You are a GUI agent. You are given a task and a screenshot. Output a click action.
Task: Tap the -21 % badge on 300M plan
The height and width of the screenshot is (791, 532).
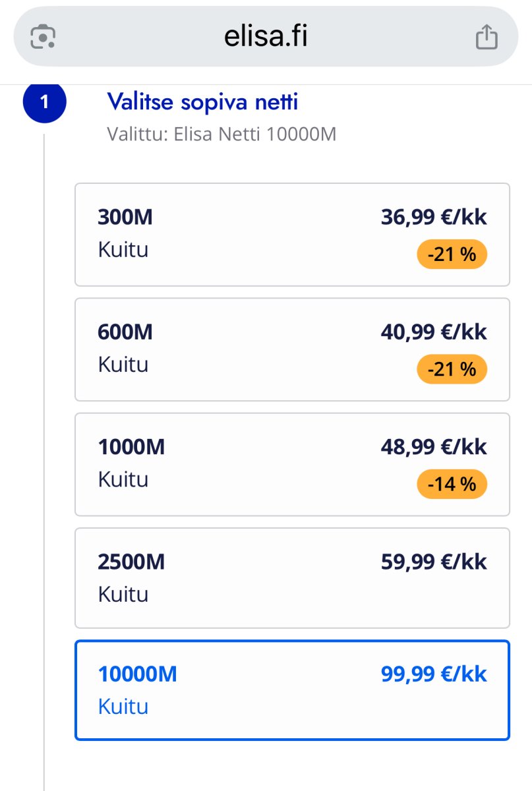click(x=452, y=254)
